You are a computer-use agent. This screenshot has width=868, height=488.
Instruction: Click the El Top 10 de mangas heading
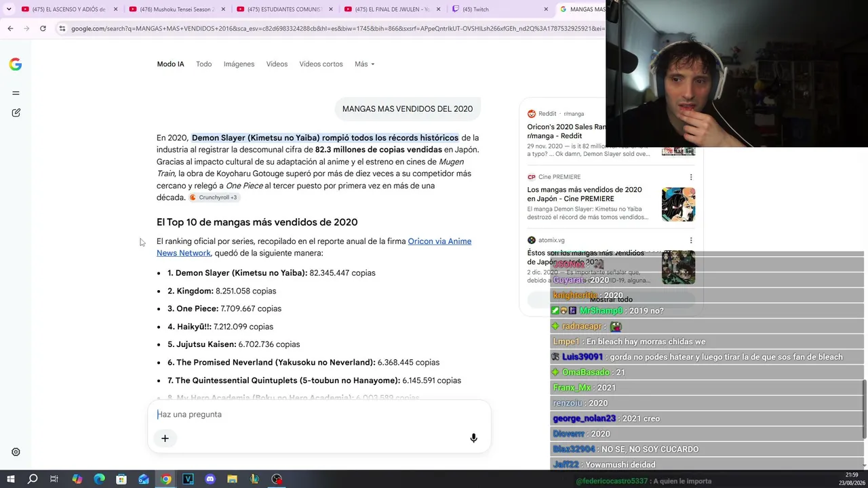(x=257, y=222)
